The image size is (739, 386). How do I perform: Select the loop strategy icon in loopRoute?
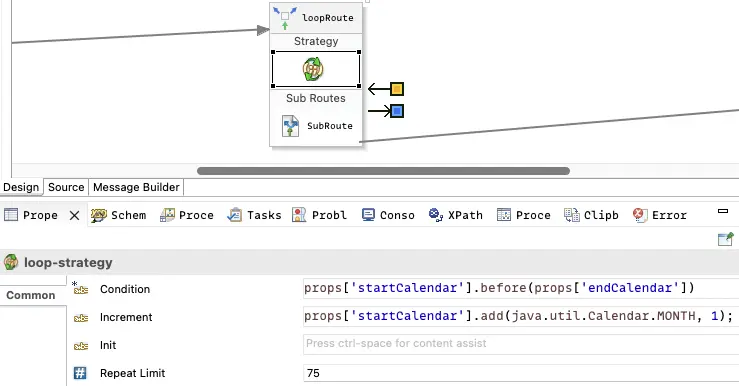point(313,69)
